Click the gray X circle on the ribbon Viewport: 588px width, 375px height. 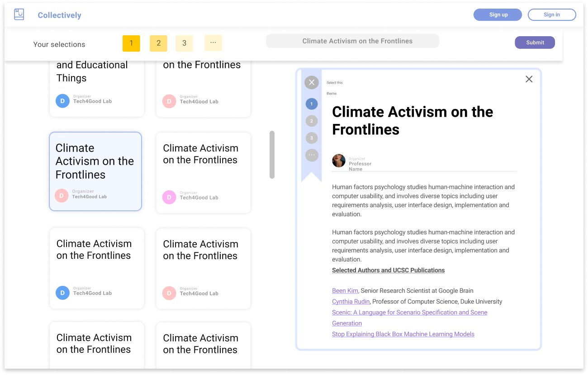tap(312, 82)
